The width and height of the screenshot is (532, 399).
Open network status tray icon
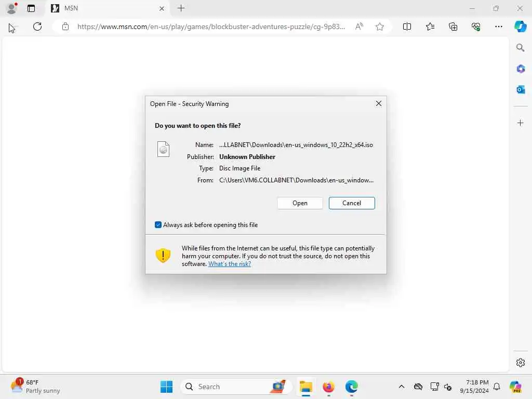(x=434, y=387)
